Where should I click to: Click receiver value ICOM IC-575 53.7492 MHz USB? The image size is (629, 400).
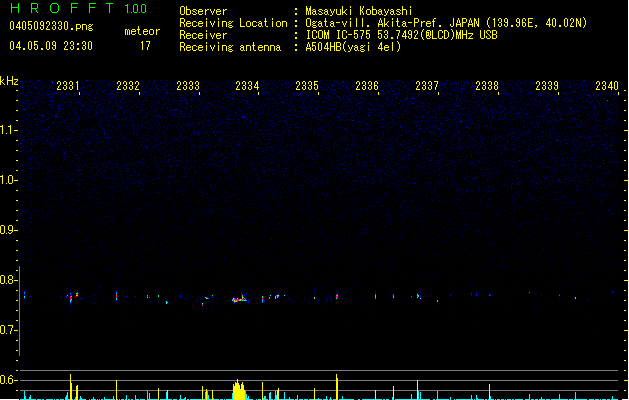(402, 35)
